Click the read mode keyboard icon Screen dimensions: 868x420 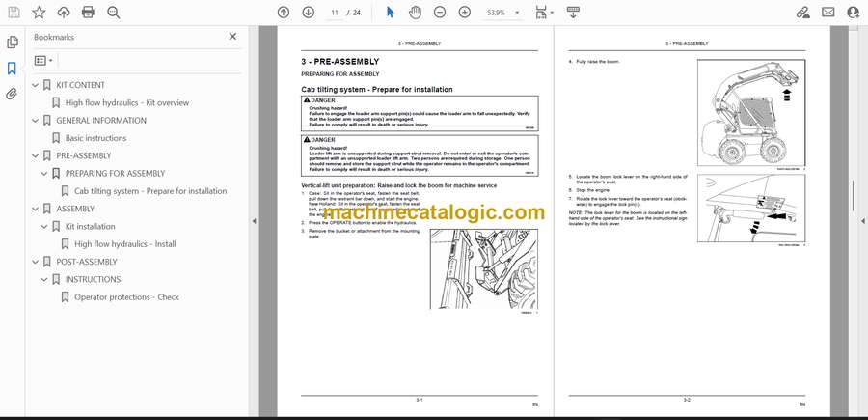click(x=573, y=13)
